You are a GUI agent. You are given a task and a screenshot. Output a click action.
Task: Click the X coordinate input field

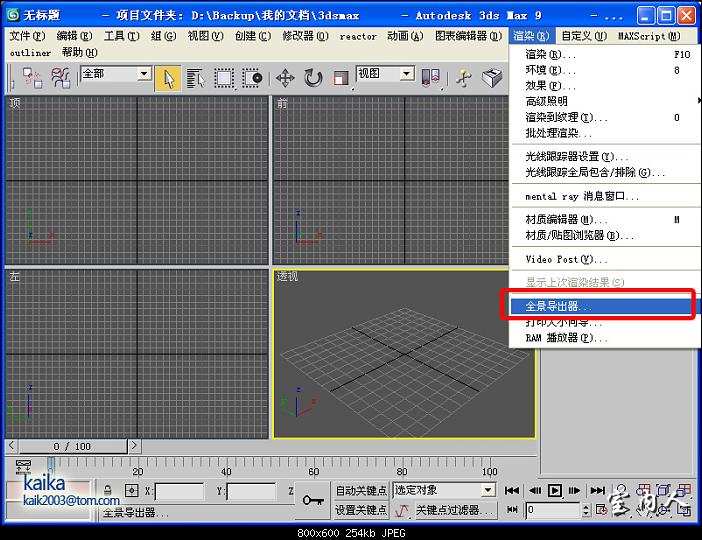coord(179,491)
